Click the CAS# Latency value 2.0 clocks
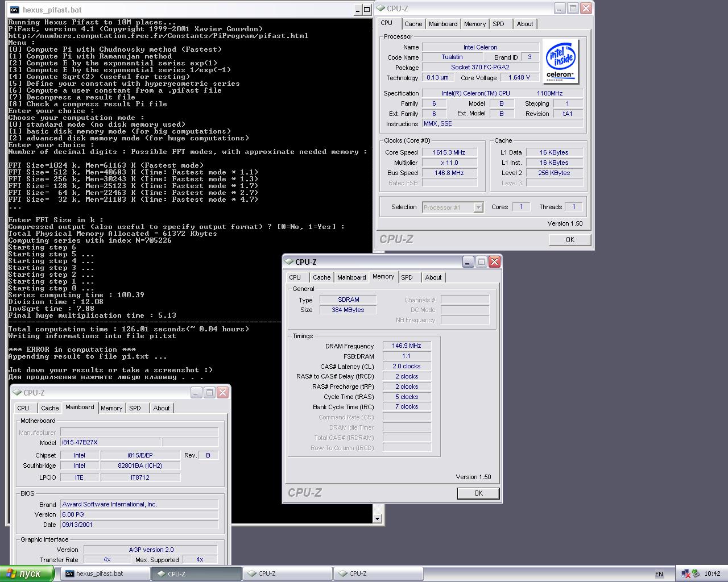The image size is (728, 582). point(407,366)
